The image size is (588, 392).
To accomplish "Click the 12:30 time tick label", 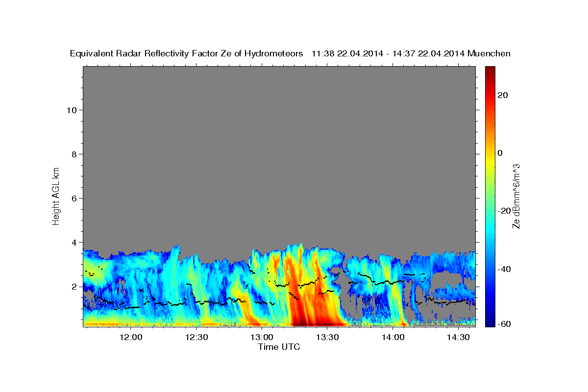I will click(196, 337).
